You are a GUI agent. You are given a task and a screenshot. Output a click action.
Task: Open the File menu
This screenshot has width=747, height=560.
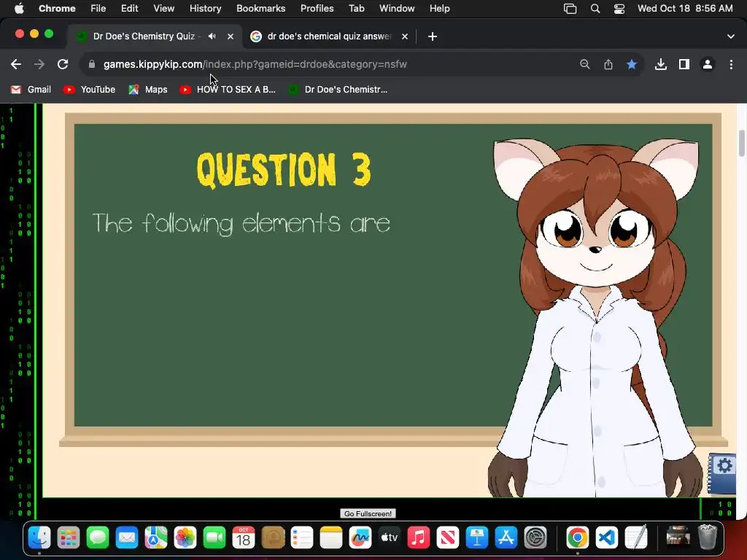point(98,9)
